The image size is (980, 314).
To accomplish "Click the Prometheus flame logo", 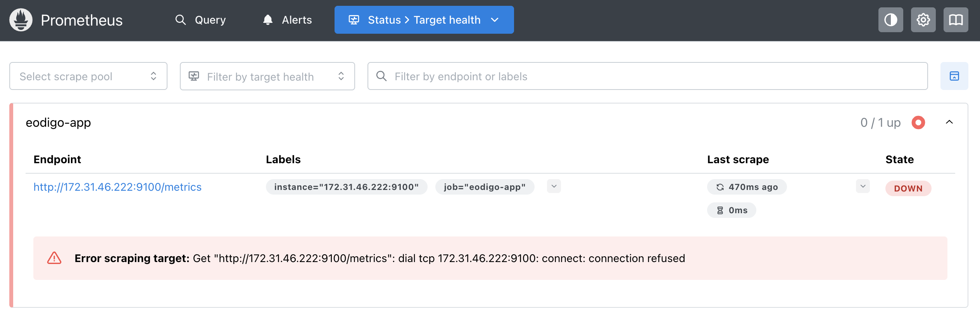I will pos(21,20).
